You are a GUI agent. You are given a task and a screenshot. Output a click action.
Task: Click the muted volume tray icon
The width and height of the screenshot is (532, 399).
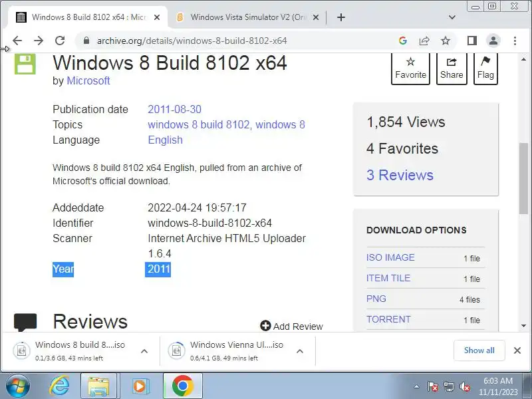(465, 386)
